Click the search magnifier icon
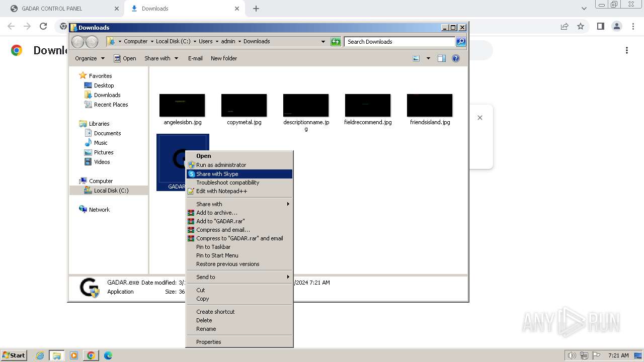This screenshot has width=644, height=362. click(x=461, y=42)
